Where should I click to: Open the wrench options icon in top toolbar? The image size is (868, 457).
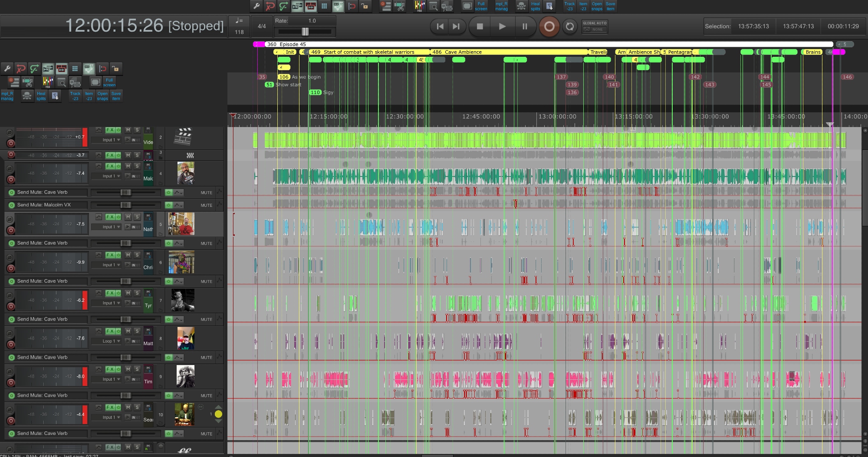(256, 6)
